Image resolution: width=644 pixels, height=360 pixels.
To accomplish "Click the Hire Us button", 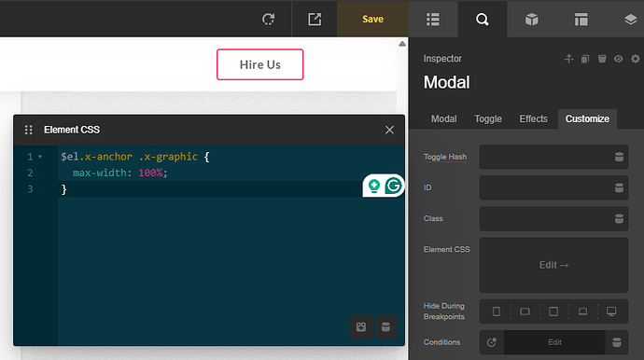I will point(260,64).
